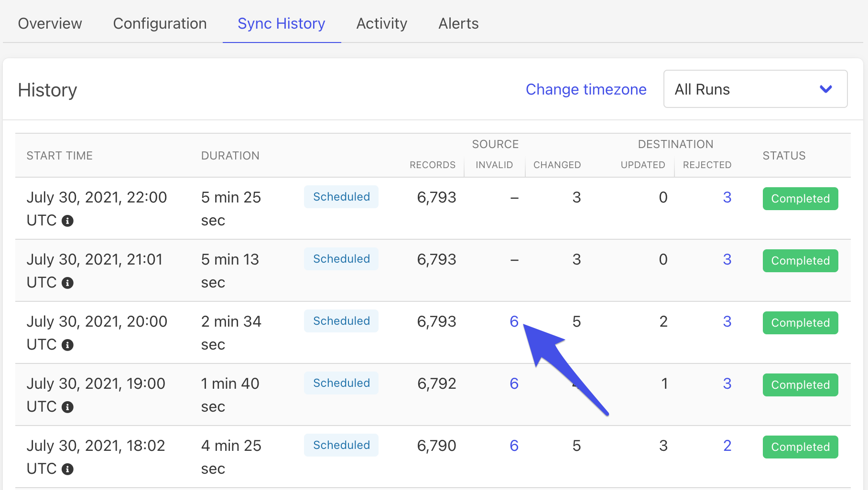Click info icon beside 21:01 UTC start time
Screen dimensions: 868x490
(x=68, y=283)
